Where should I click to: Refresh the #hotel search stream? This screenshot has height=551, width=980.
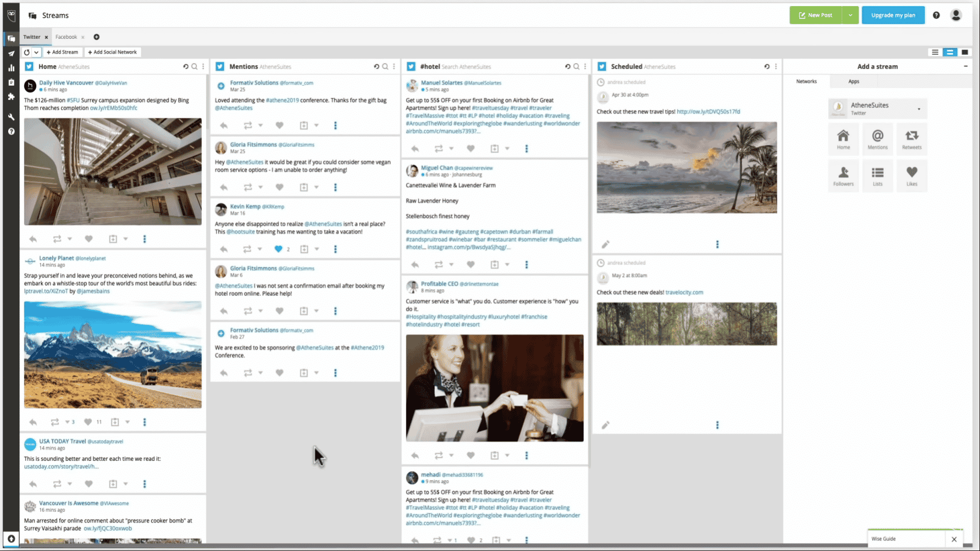click(568, 66)
